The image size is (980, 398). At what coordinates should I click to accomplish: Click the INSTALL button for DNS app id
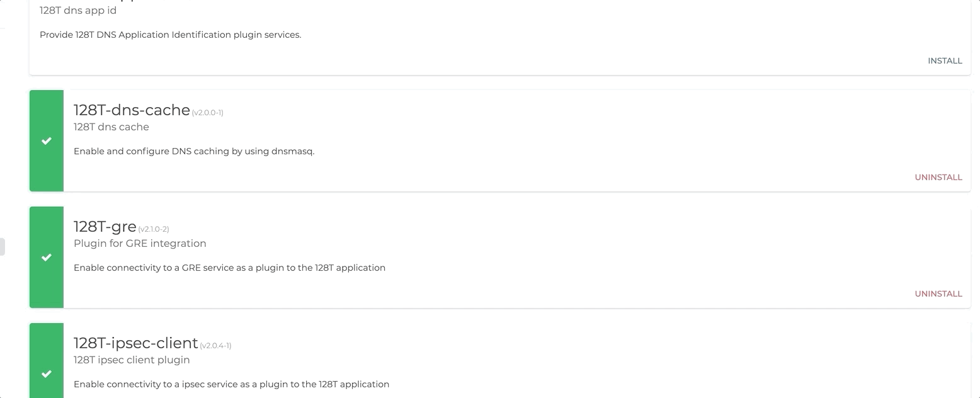pyautogui.click(x=945, y=61)
